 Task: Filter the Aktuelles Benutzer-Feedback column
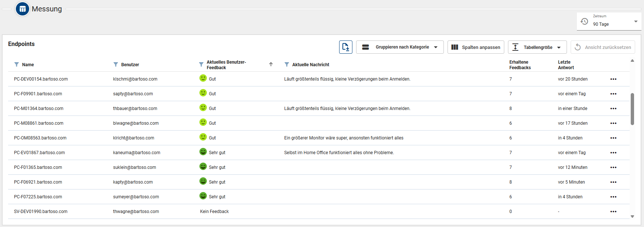[x=201, y=64]
